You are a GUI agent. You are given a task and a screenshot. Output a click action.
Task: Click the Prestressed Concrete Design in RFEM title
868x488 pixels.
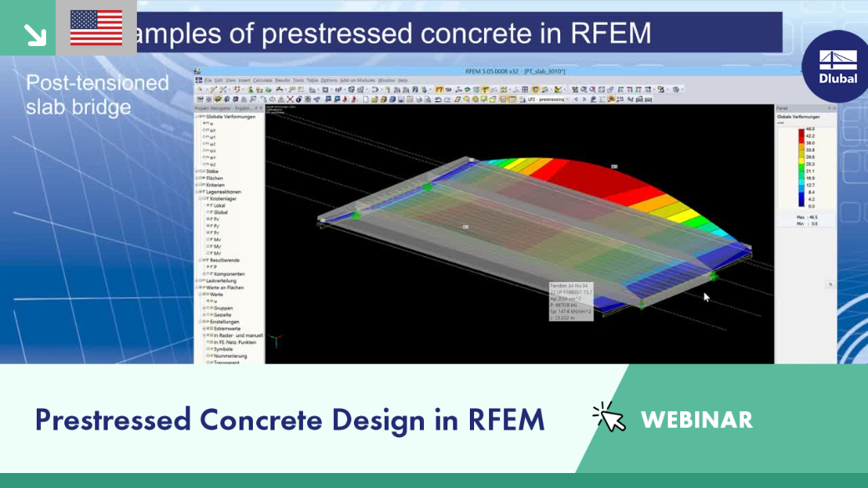click(x=290, y=420)
